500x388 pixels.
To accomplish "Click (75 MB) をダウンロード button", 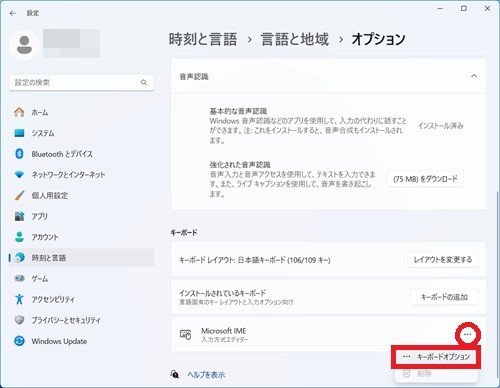I will click(425, 179).
